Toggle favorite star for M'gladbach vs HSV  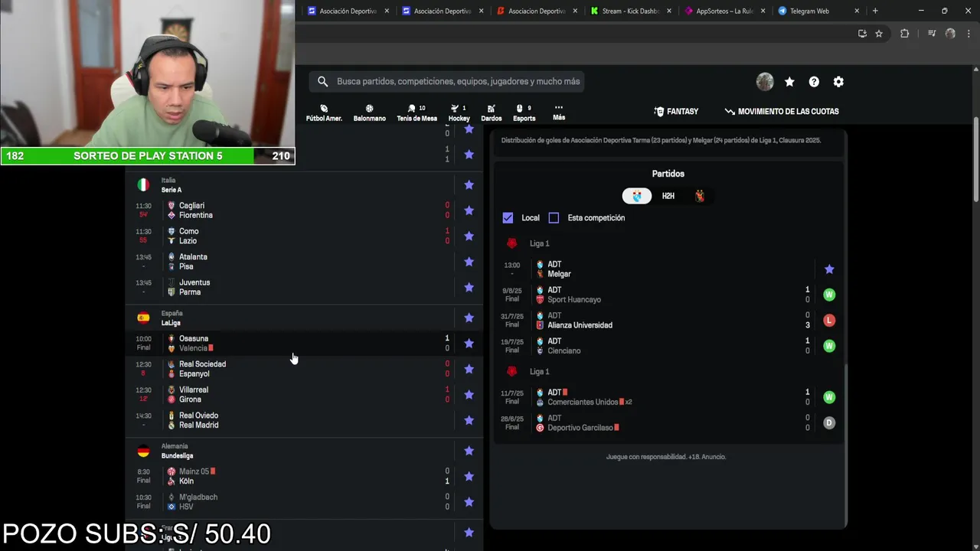(x=469, y=502)
